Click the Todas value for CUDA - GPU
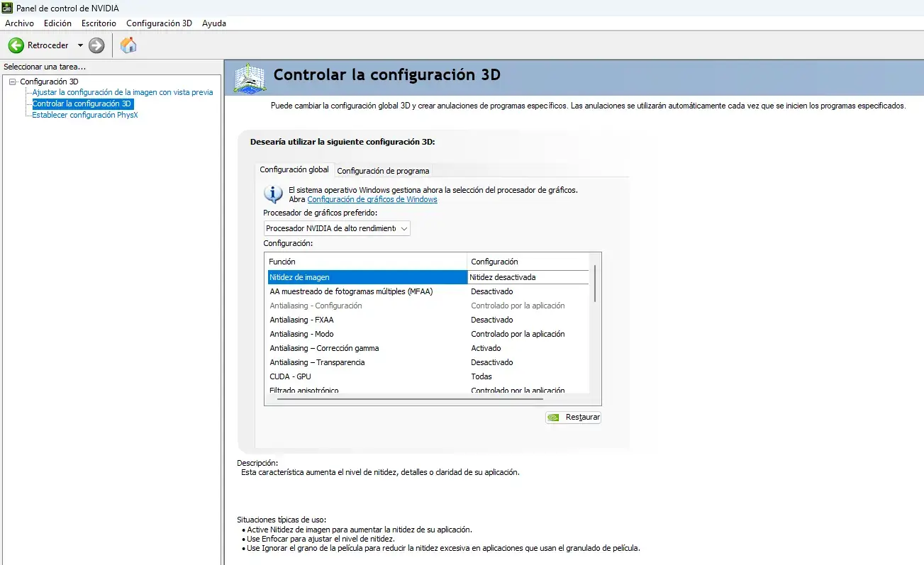The image size is (924, 565). coord(482,376)
